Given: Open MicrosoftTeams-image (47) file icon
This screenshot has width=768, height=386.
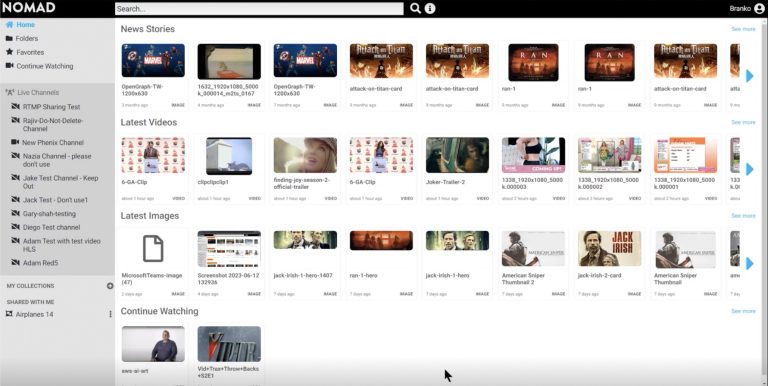Looking at the screenshot, I should point(153,249).
